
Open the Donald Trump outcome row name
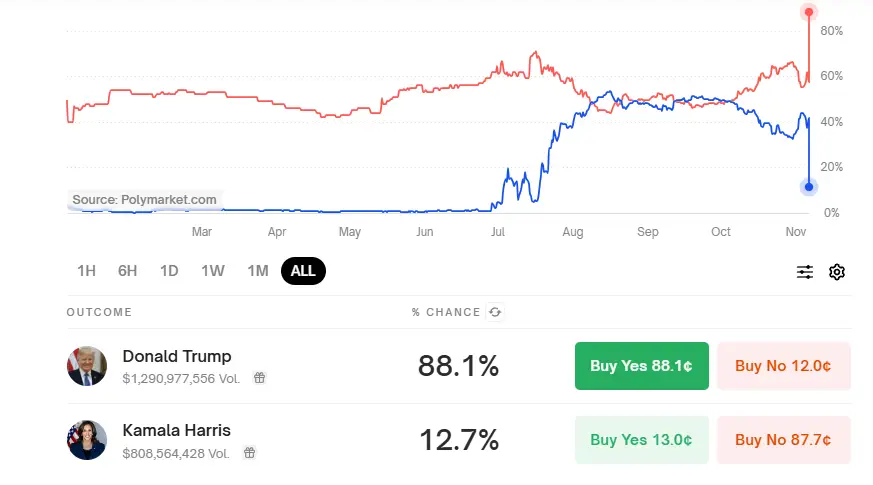(x=177, y=356)
